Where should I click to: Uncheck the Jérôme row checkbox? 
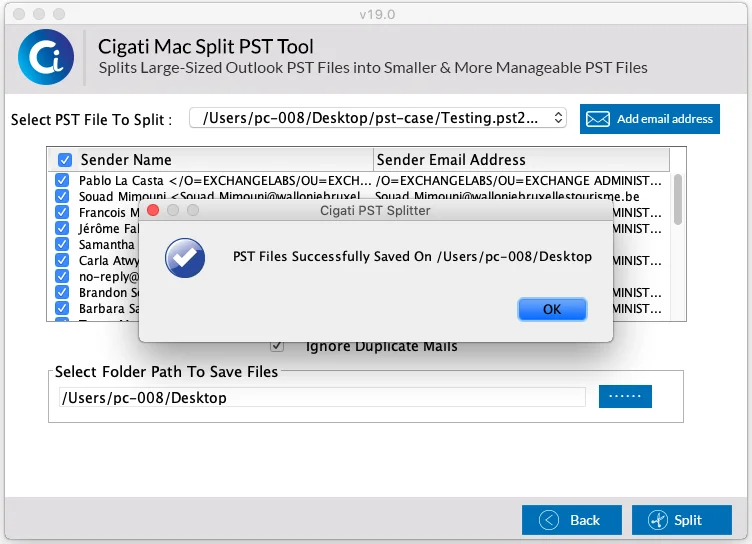[61, 228]
